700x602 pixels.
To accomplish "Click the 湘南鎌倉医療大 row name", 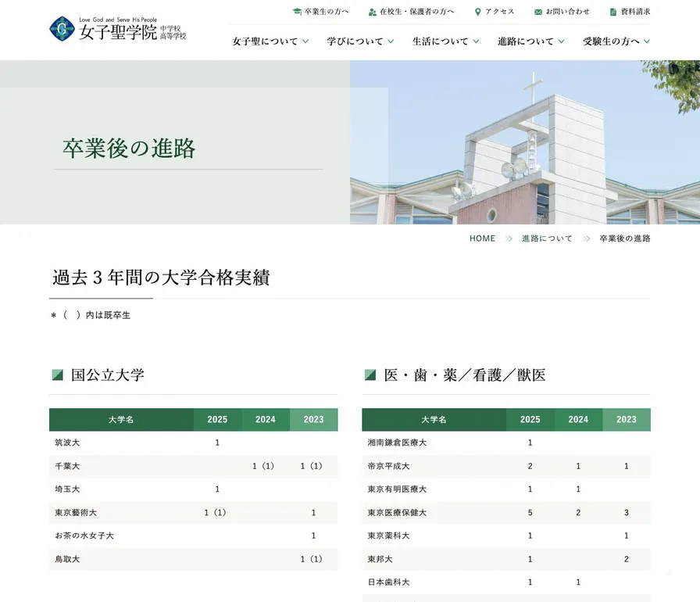I will pyautogui.click(x=398, y=443).
